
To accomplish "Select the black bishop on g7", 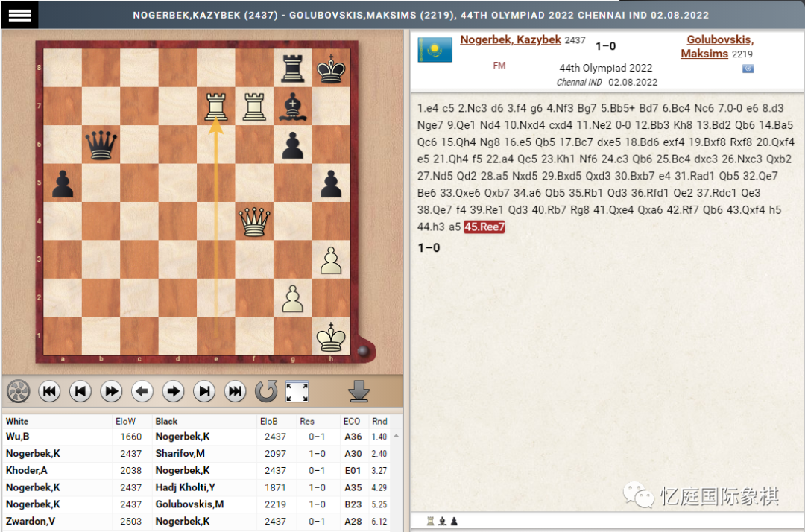I will tap(293, 107).
